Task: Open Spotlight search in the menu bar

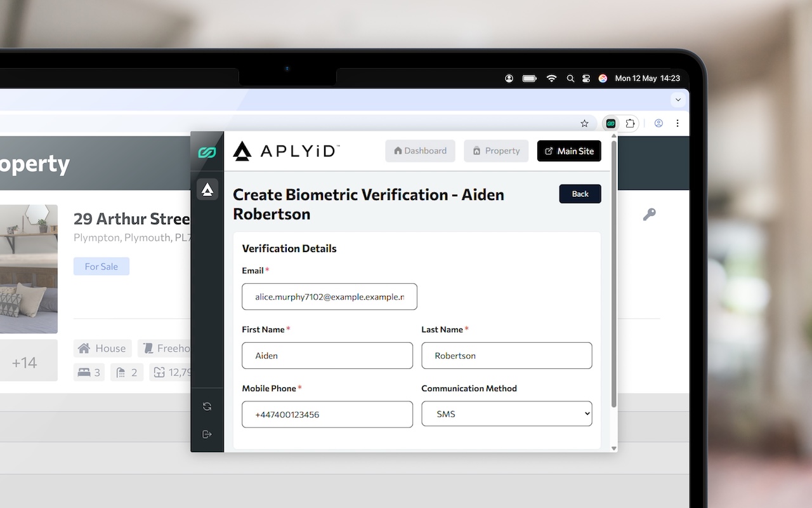Action: tap(570, 78)
